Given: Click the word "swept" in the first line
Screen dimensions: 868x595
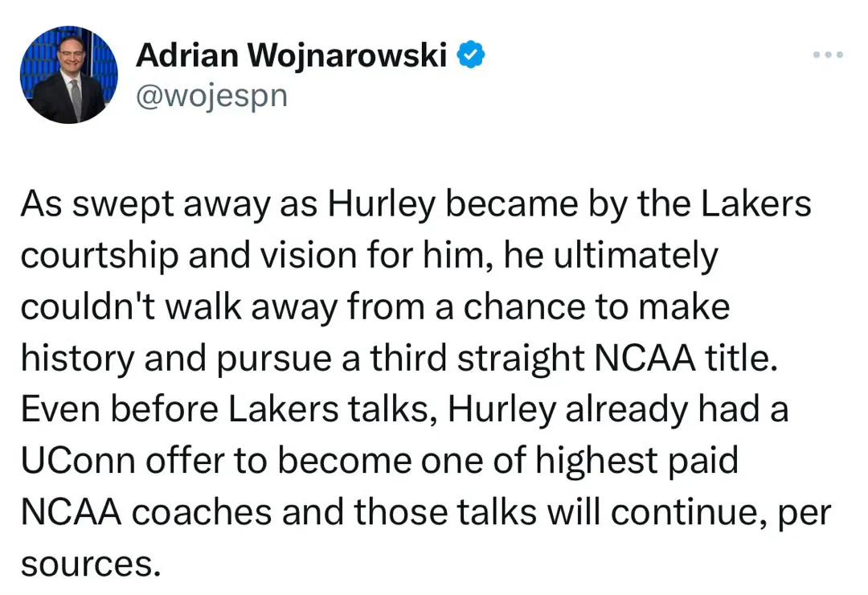Looking at the screenshot, I should pyautogui.click(x=124, y=206).
